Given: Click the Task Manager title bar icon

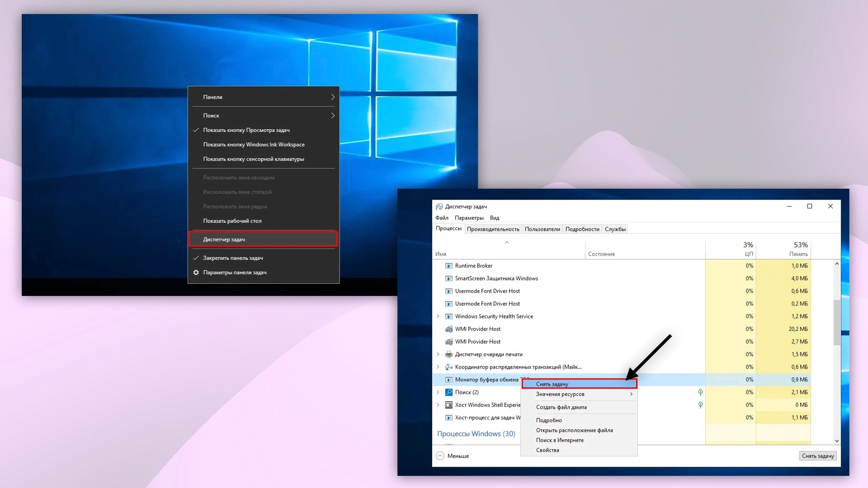Looking at the screenshot, I should (x=439, y=206).
